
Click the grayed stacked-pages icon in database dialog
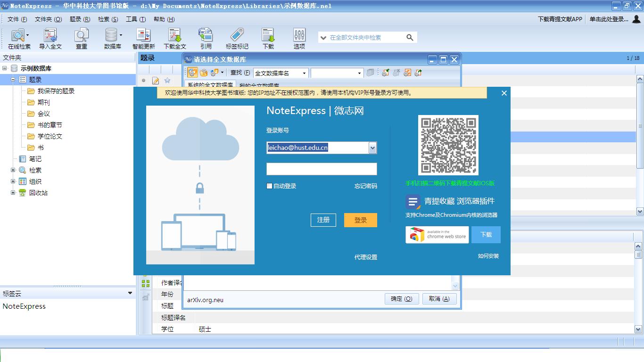pyautogui.click(x=370, y=73)
